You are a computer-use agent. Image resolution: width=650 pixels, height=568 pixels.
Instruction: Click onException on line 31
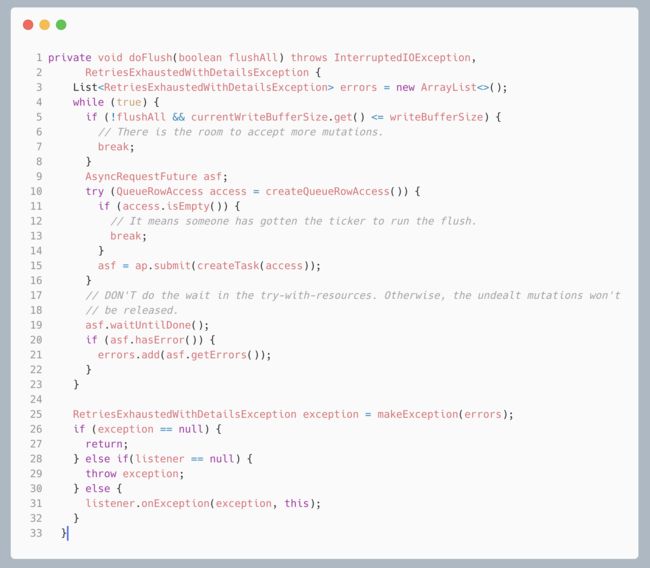coord(175,503)
